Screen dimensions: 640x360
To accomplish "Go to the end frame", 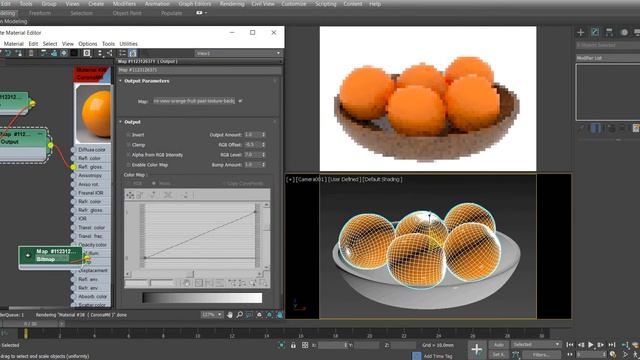I will click(611, 345).
